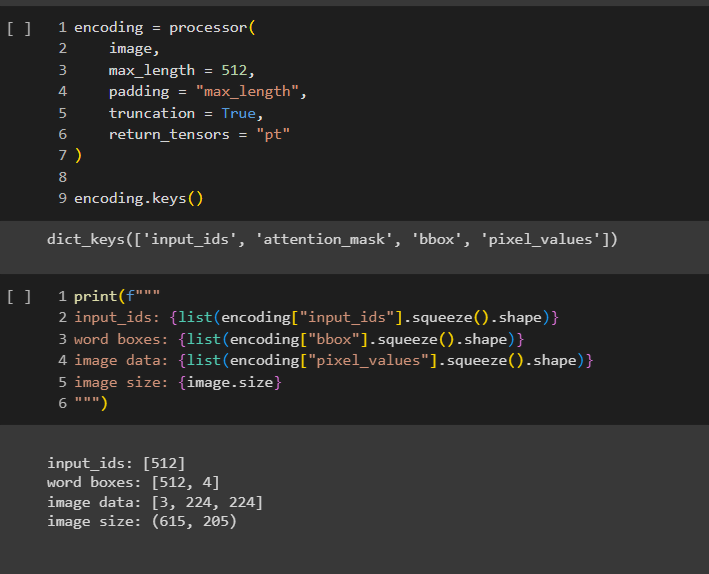Click the input_ids squeeze shape code line

pyautogui.click(x=317, y=318)
